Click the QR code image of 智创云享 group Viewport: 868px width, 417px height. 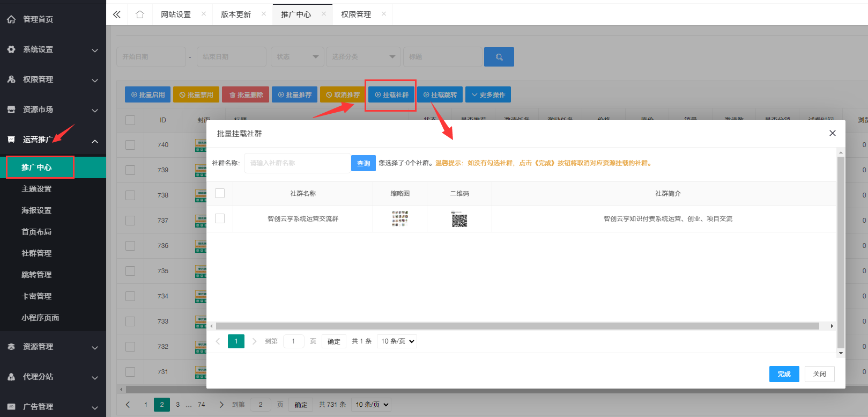coord(459,219)
